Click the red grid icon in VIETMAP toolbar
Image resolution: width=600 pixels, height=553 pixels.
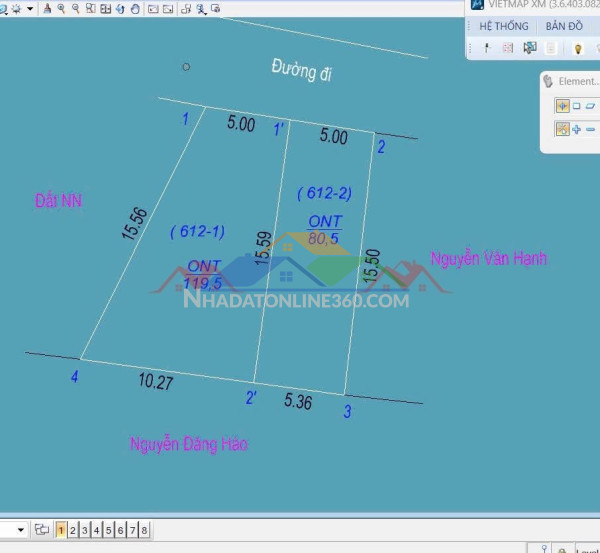click(x=508, y=48)
